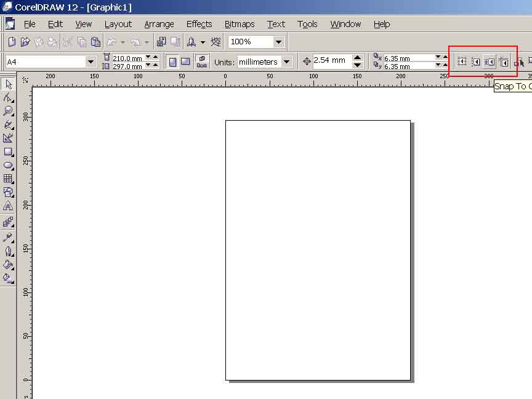
Task: Click the Cut scissors icon
Action: coord(68,42)
